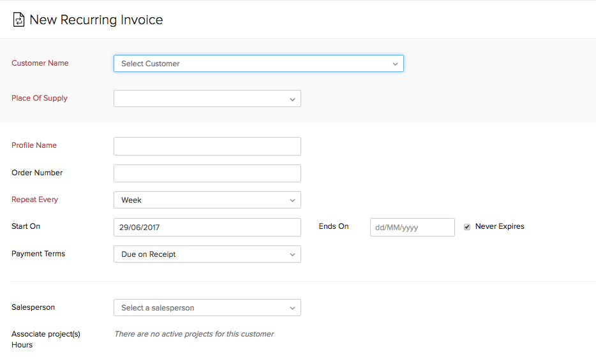Expand the Place Of Supply dropdown
596x364 pixels.
(207, 99)
